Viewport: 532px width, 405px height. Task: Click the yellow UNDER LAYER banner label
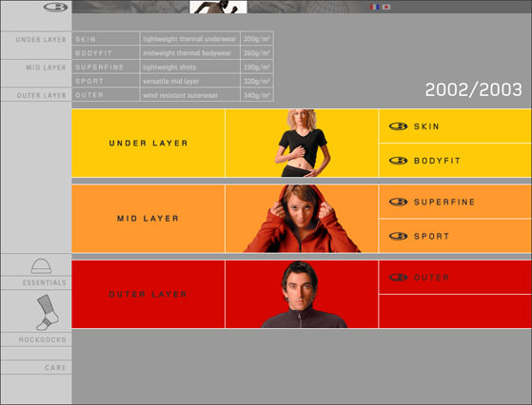click(148, 143)
